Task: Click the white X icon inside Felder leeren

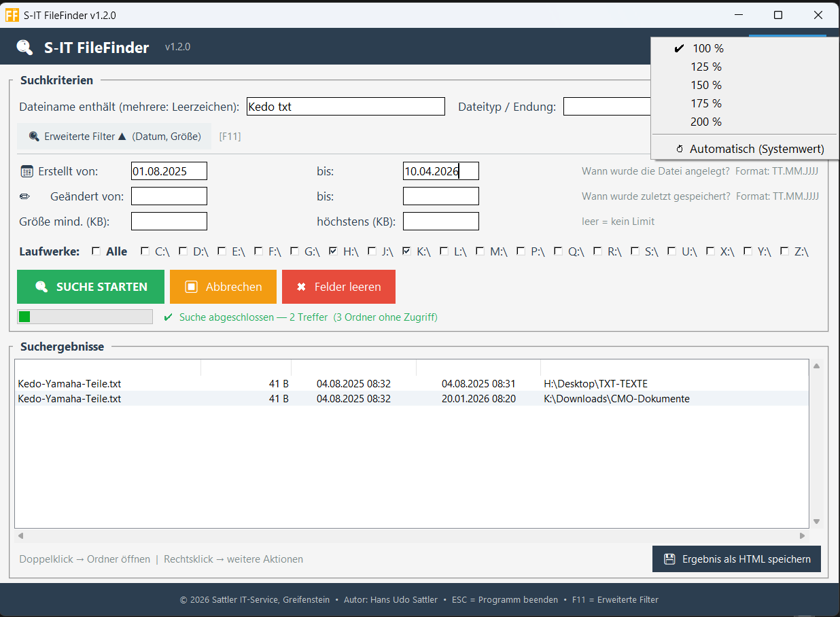Action: (302, 287)
